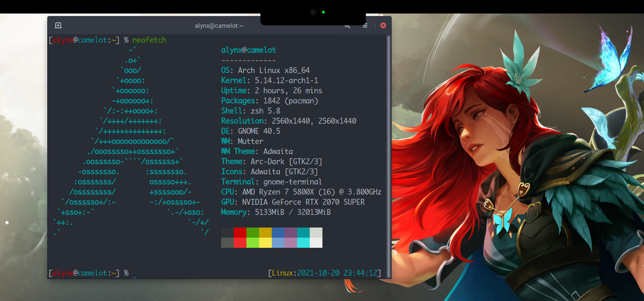Click the white color block
This screenshot has height=301, width=644.
[x=316, y=242]
